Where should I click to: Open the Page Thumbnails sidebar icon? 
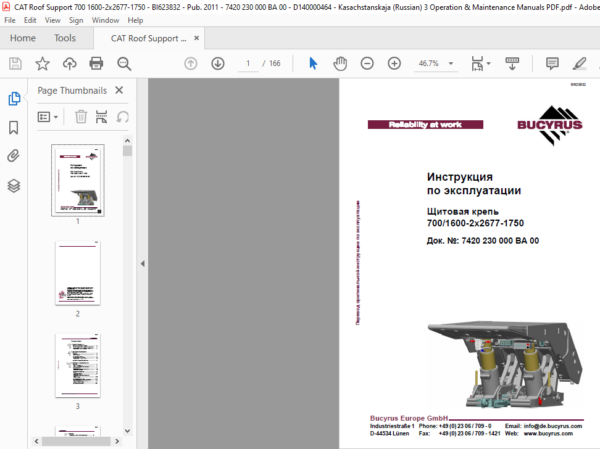[14, 99]
